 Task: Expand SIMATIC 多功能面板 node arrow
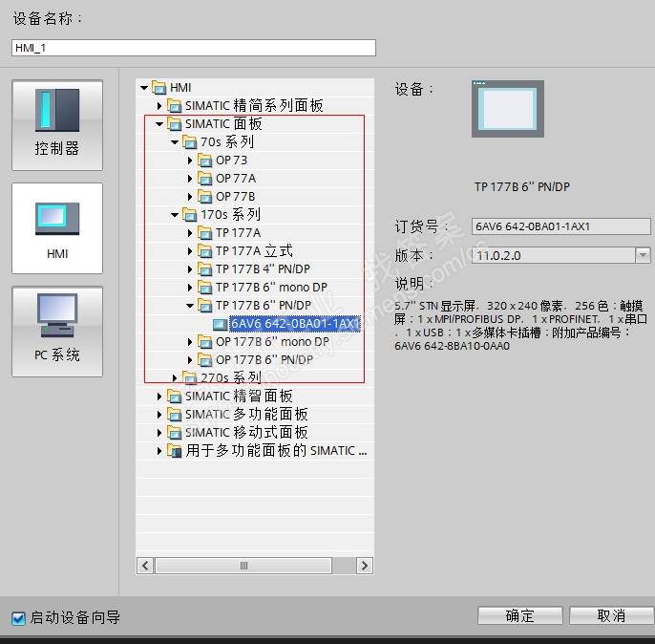click(x=159, y=414)
